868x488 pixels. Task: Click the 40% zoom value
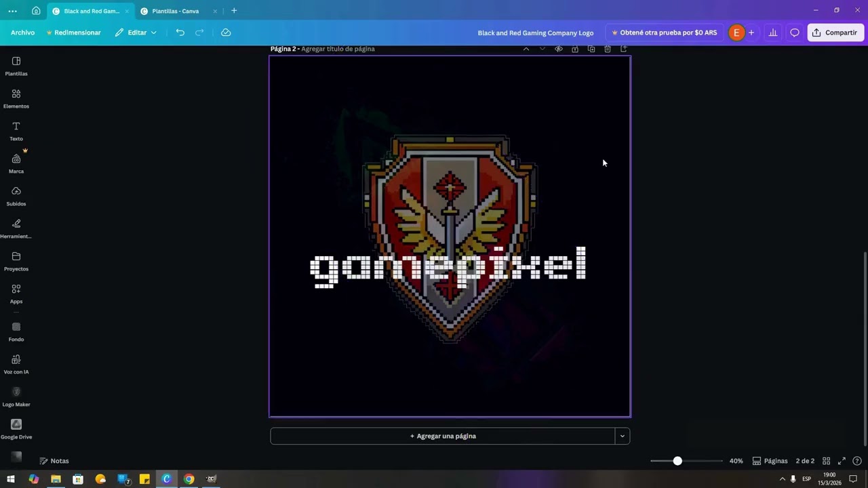pos(736,461)
